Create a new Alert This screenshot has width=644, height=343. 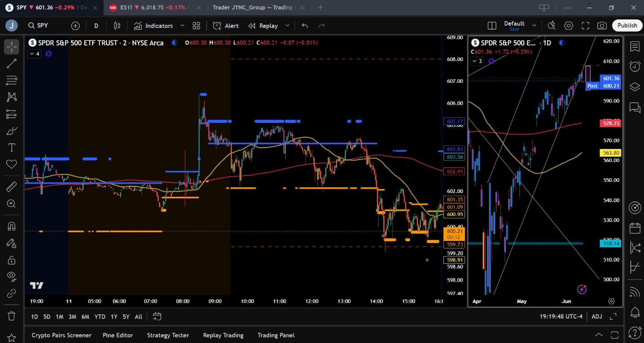coord(226,26)
